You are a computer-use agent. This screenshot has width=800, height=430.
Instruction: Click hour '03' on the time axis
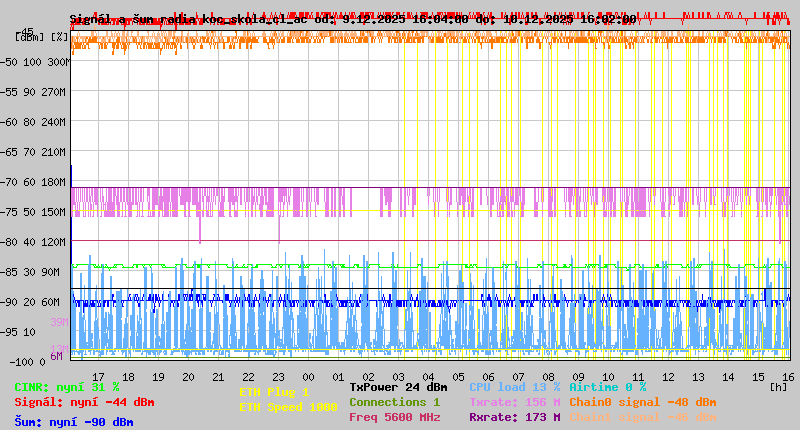click(398, 377)
